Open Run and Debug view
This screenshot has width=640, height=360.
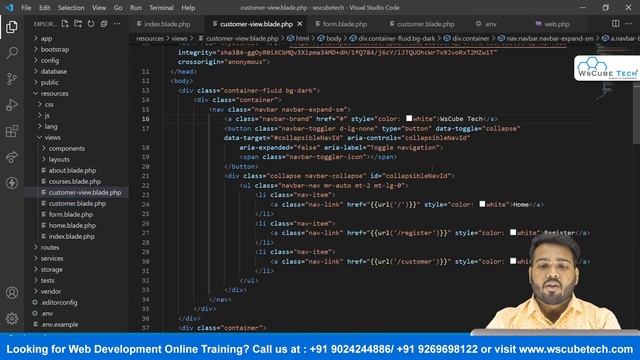(x=12, y=105)
